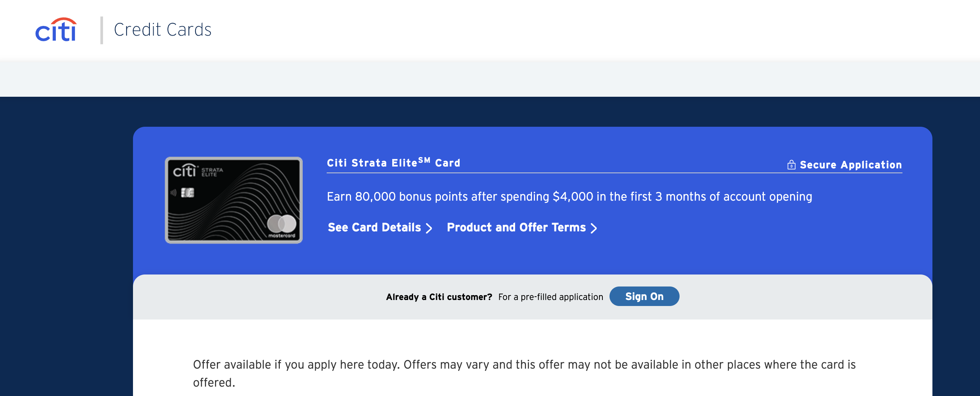Click the contactless symbol on the card image
The width and height of the screenshot is (980, 396).
click(173, 193)
